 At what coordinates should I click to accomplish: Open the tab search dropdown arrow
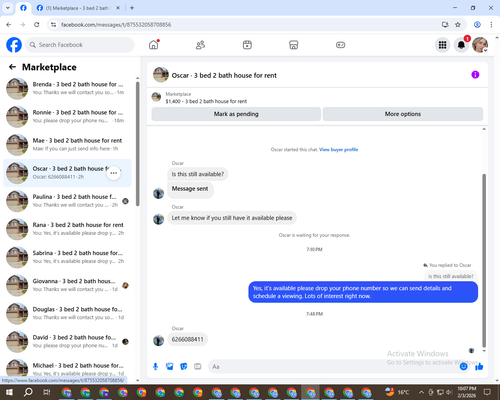tap(7, 8)
